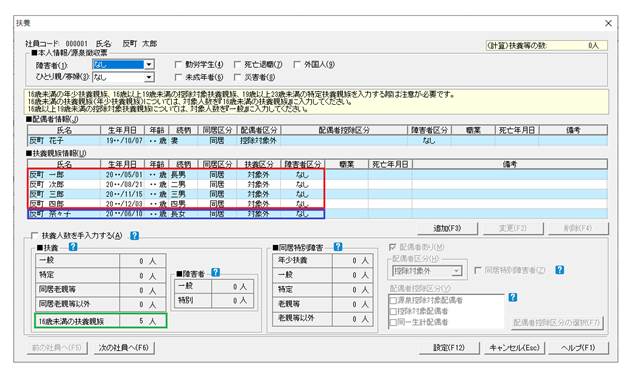Click キャンセル(Esc) button

[514, 348]
